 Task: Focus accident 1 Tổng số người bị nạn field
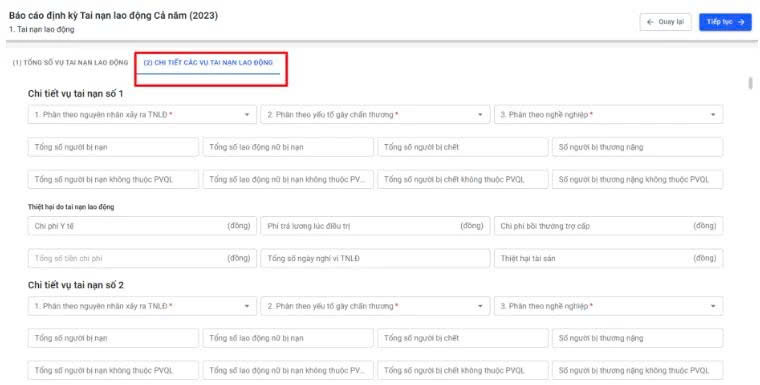113,147
